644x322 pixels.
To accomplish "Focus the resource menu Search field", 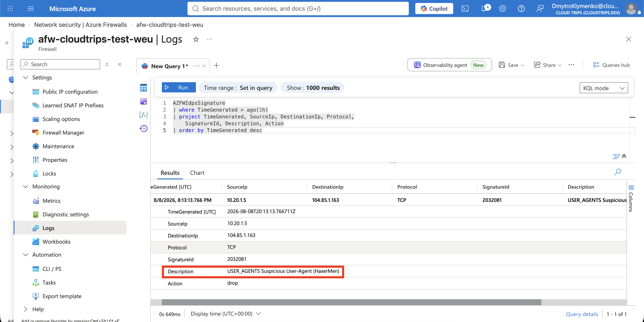I will coord(60,64).
